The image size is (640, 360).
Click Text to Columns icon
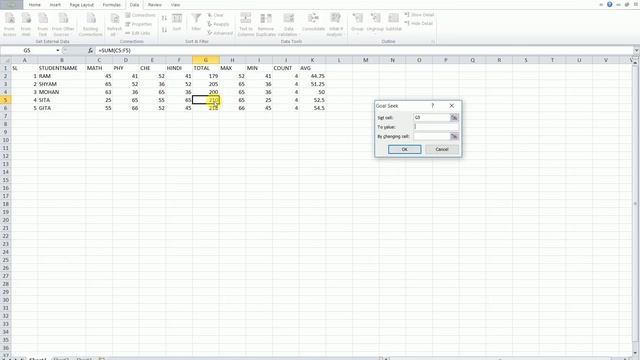[246, 24]
